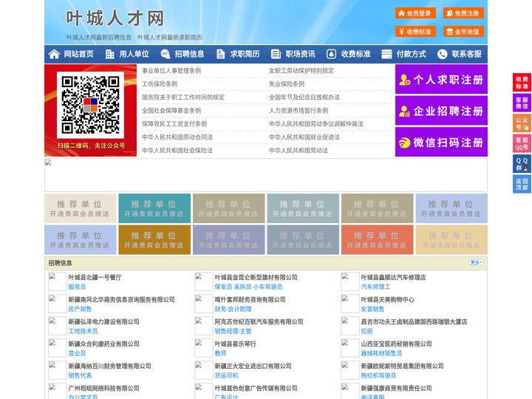Click the 客服微信 purple side icon
Viewport: 532px width, 399px height.
point(522,103)
